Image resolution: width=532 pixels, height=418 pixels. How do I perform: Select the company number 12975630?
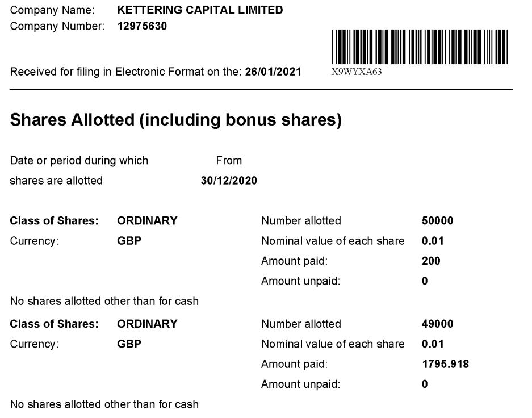[142, 26]
